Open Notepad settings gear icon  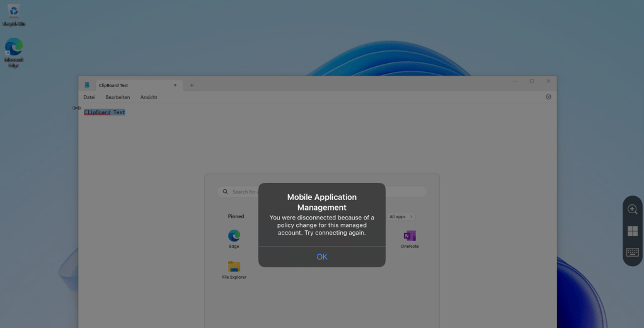pyautogui.click(x=548, y=97)
